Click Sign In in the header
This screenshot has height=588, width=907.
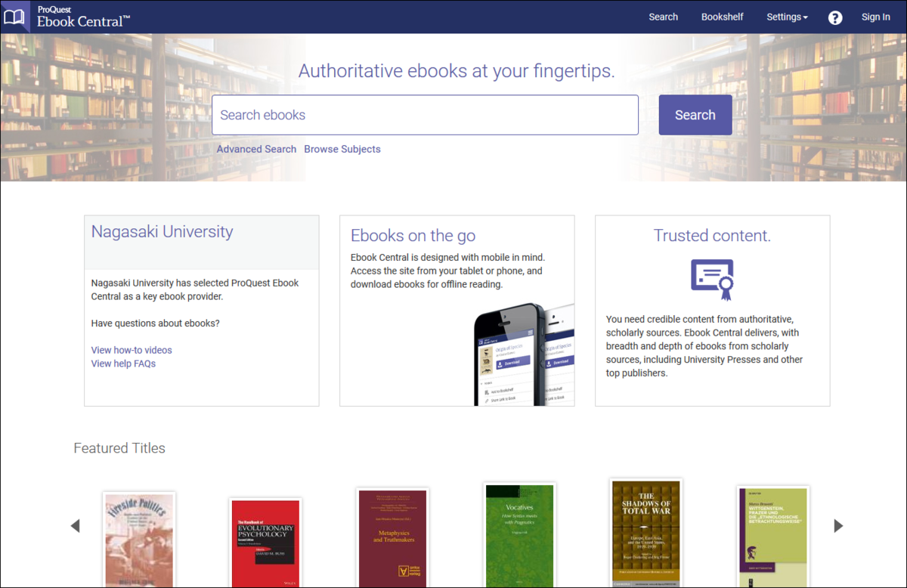click(875, 17)
